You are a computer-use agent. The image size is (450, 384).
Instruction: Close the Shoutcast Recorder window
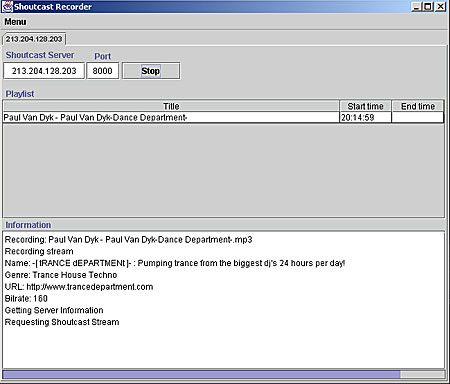[x=440, y=6]
